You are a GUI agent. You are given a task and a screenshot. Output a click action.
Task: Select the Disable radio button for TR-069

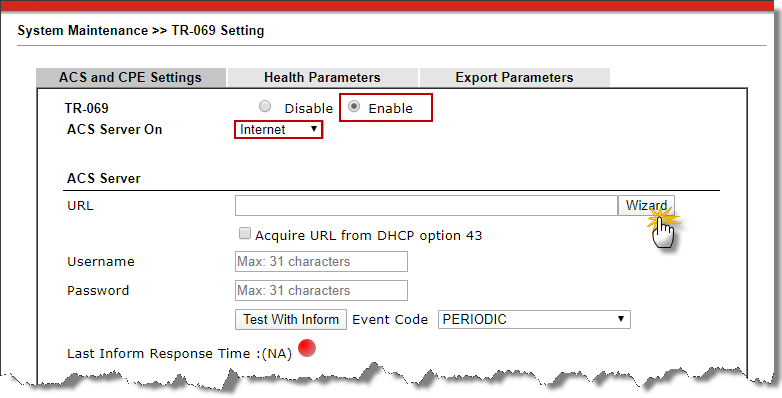click(x=265, y=106)
